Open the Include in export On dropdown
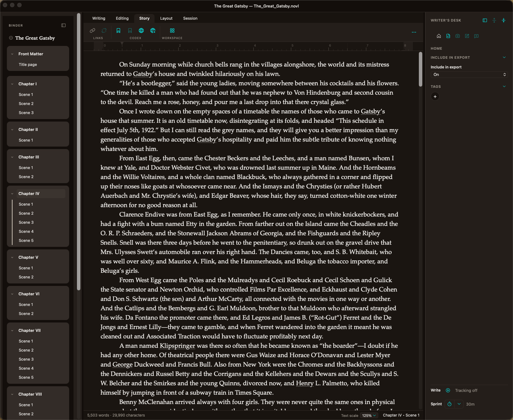513x420 pixels. (469, 74)
